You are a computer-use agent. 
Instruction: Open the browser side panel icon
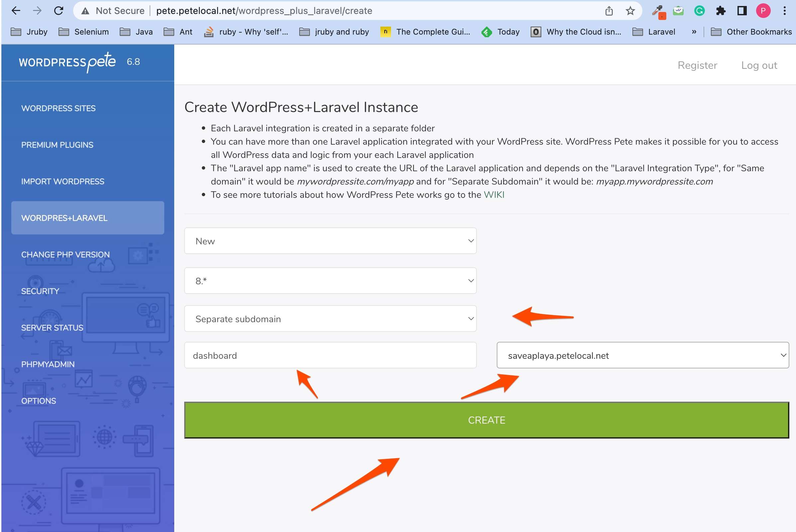[x=742, y=11]
